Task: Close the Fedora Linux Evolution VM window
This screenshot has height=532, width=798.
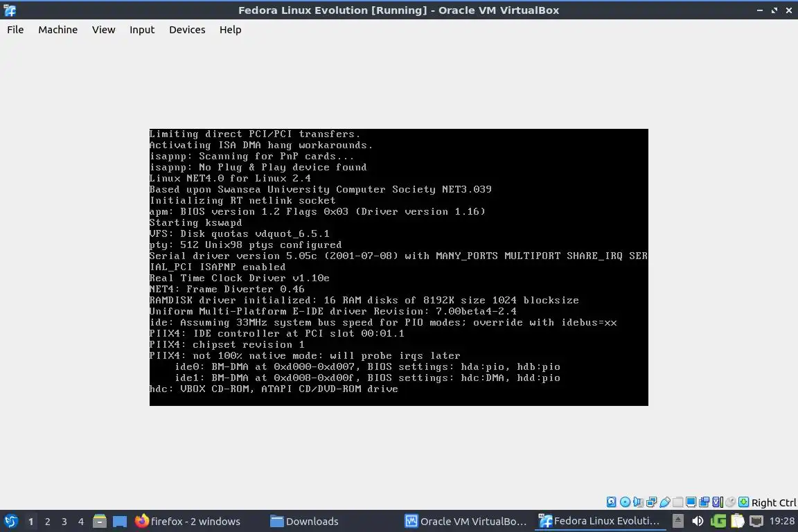Action: (x=789, y=10)
